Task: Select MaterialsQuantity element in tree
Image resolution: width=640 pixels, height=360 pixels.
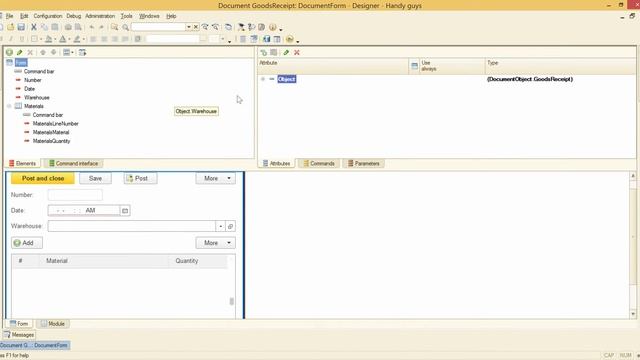Action: (x=51, y=141)
